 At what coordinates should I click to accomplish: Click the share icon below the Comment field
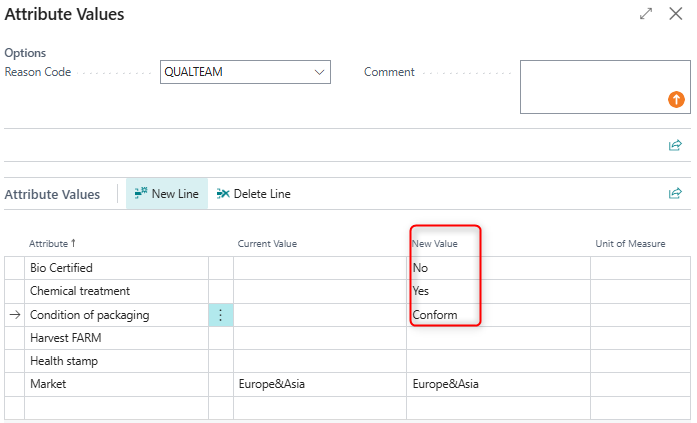[x=675, y=145]
